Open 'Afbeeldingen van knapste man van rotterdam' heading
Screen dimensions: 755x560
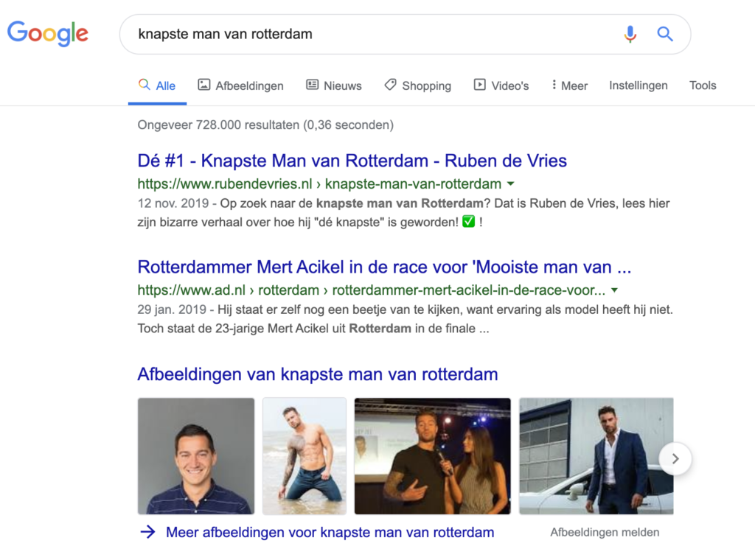point(318,374)
